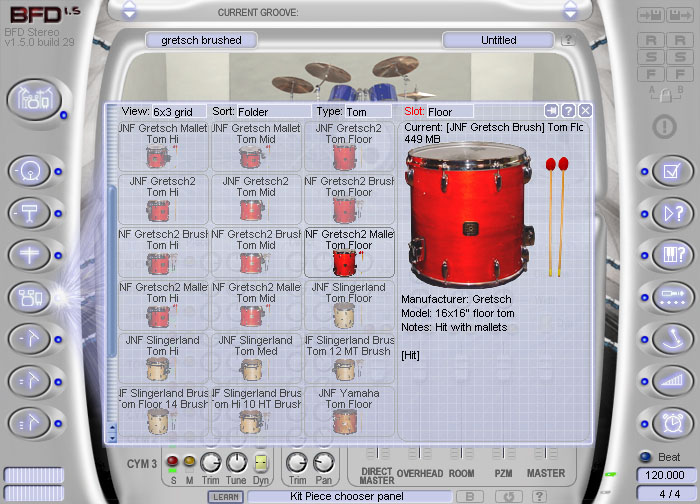Adjust the Pan knob
The width and height of the screenshot is (700, 504).
[324, 463]
